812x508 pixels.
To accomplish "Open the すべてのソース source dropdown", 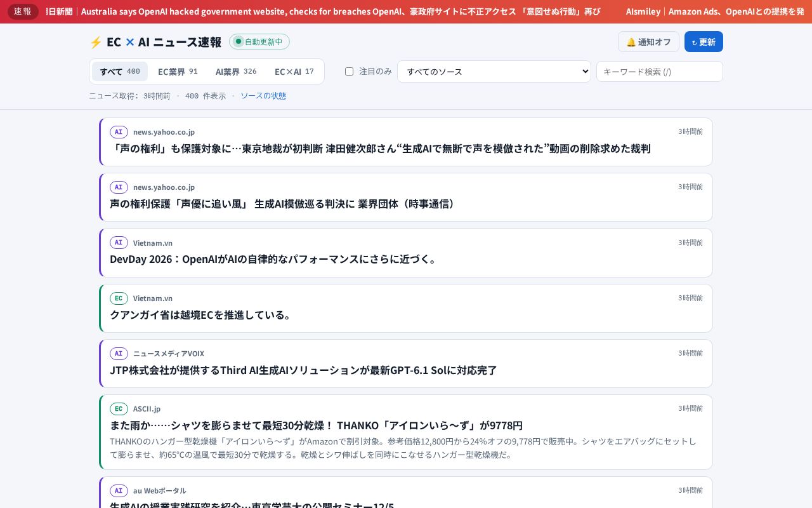I will [494, 71].
